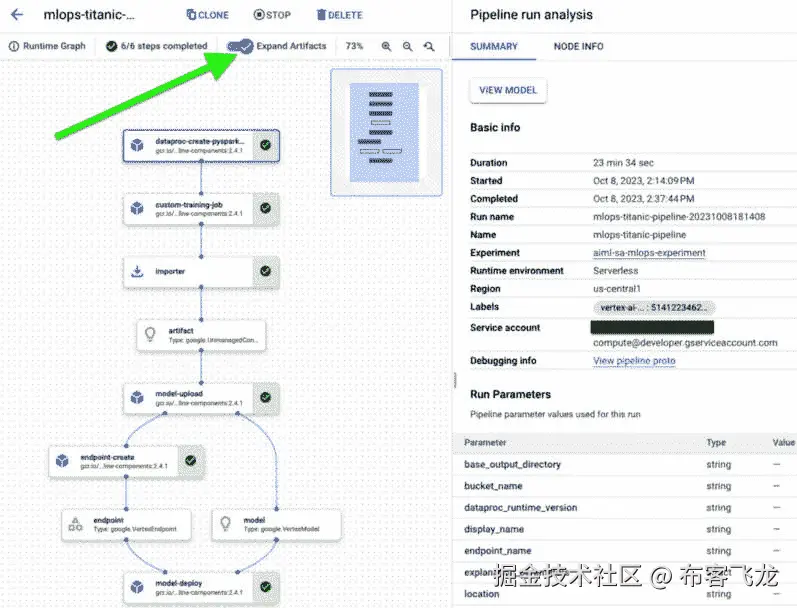
Task: Click the run name mlops-titanic-pipeline-20231008181408
Action: 679,217
